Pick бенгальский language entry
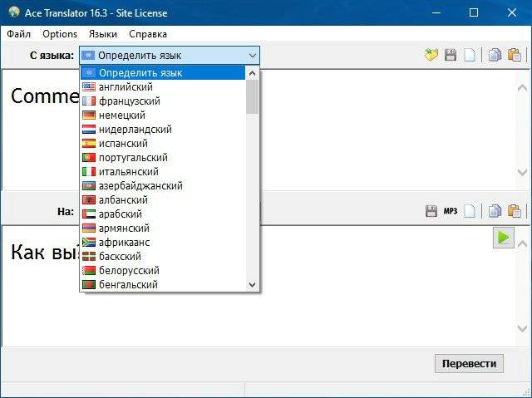The height and width of the screenshot is (398, 532). (163, 285)
